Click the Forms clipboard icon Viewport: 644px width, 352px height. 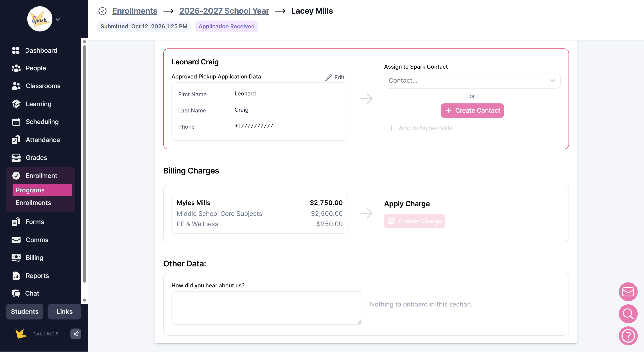tap(16, 222)
